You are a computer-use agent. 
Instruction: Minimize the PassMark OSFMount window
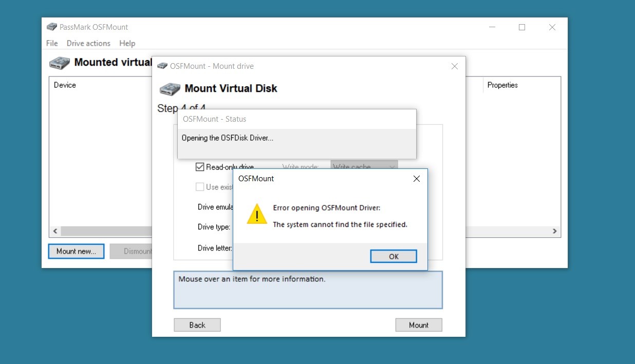point(492,27)
